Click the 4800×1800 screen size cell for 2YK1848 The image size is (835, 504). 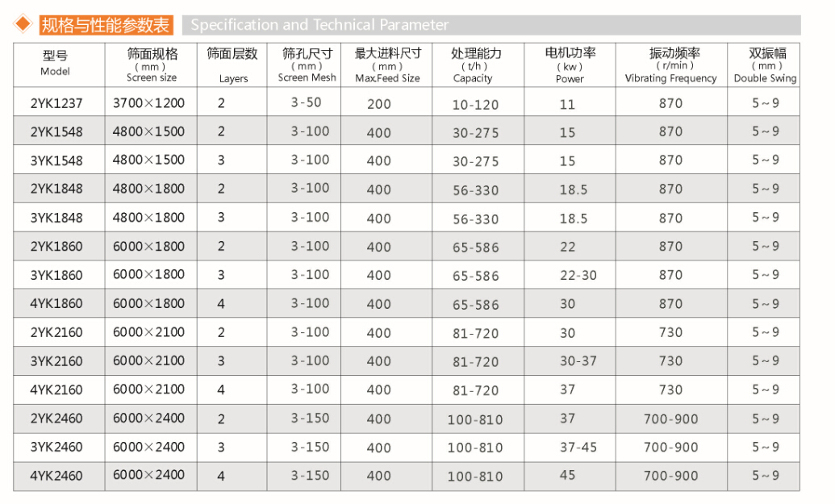(150, 189)
